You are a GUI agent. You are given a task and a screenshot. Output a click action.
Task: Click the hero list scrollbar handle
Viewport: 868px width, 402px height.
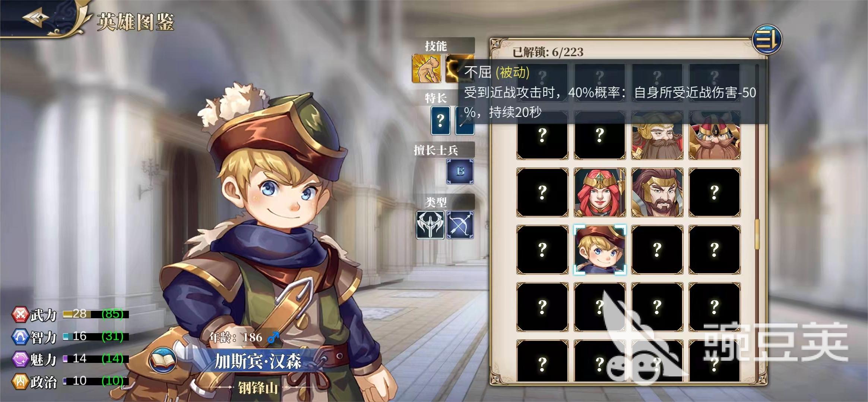(x=757, y=234)
